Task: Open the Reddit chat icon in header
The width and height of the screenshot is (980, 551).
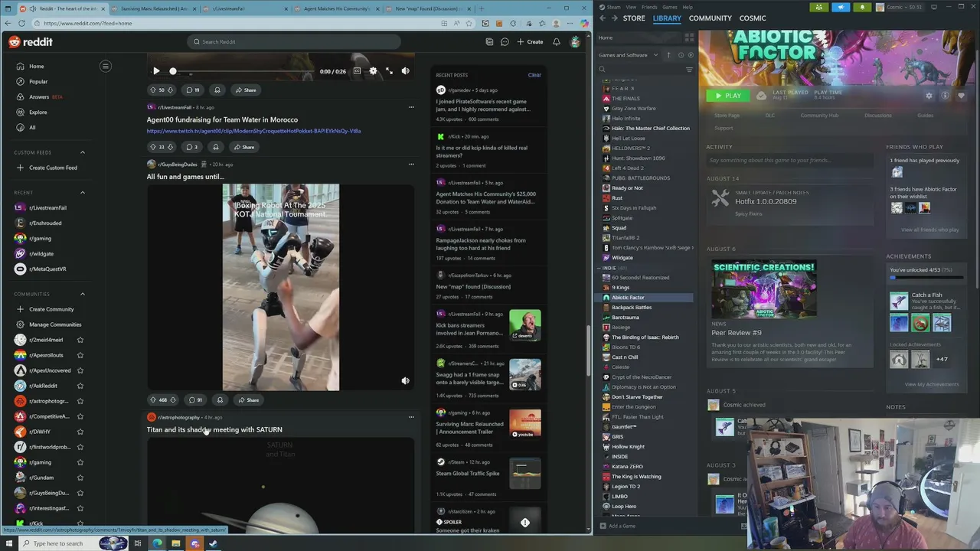Action: (x=505, y=41)
